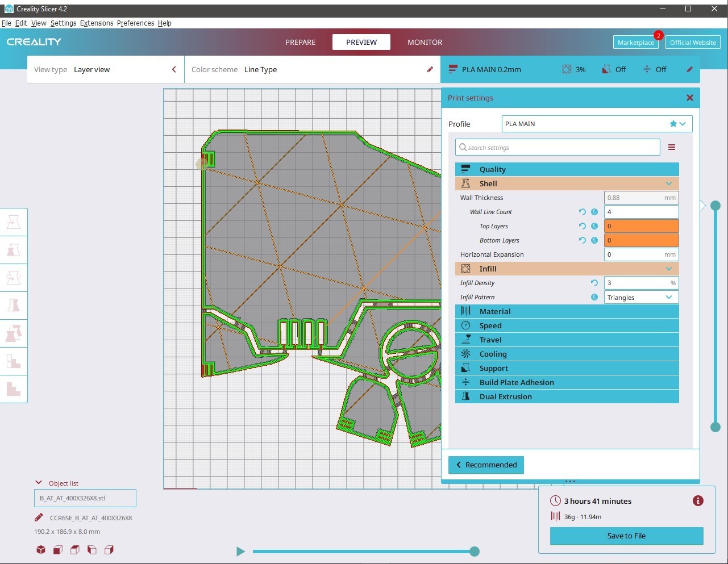
Task: Select the Rotate tool in left toolbar
Action: 14,278
